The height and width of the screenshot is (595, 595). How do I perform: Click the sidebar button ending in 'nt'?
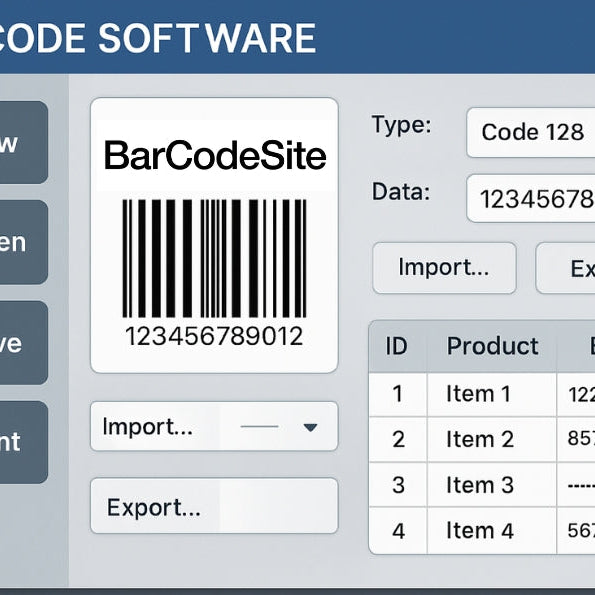click(24, 442)
